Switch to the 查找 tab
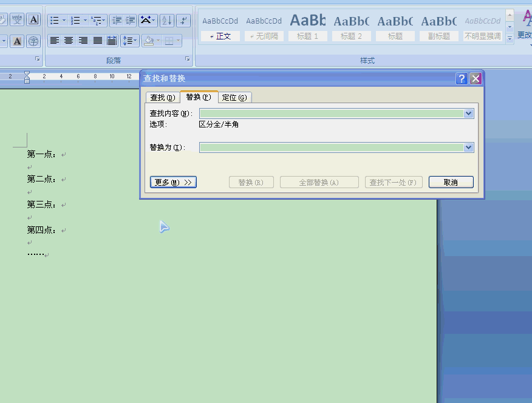Screen dimensions: 532x403 pyautogui.click(x=162, y=97)
